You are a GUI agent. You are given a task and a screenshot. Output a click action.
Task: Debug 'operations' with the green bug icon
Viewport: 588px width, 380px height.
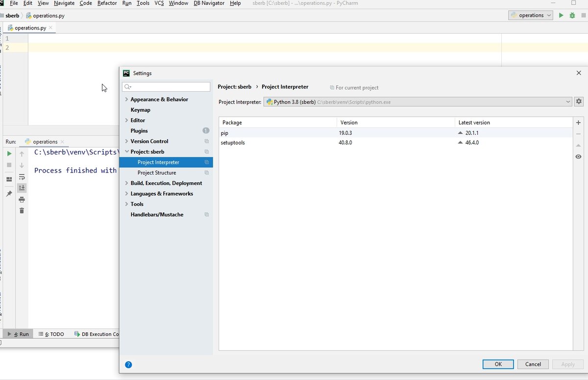click(572, 15)
